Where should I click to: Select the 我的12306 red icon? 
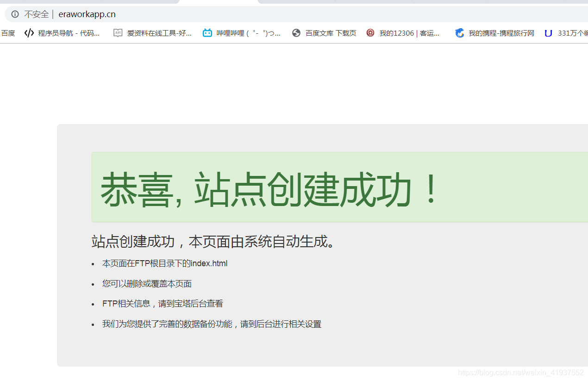pos(370,33)
